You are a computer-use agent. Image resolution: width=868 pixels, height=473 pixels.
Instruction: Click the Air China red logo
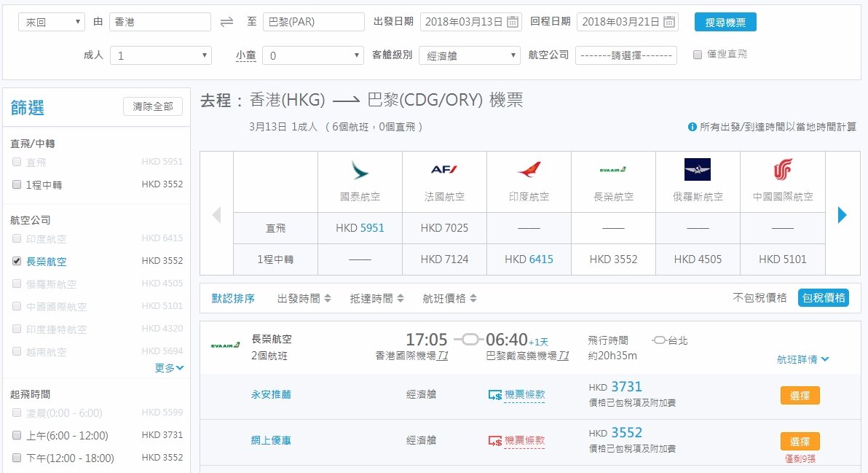click(783, 170)
